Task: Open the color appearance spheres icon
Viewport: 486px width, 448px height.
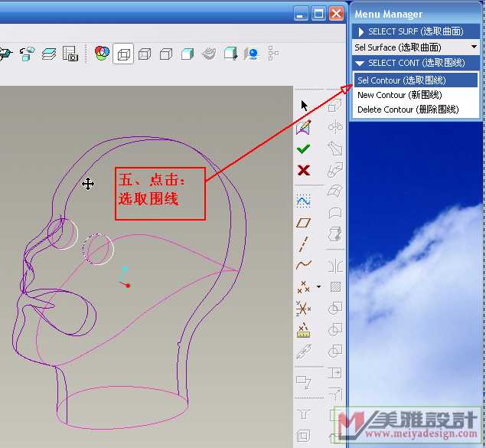Action: (102, 53)
